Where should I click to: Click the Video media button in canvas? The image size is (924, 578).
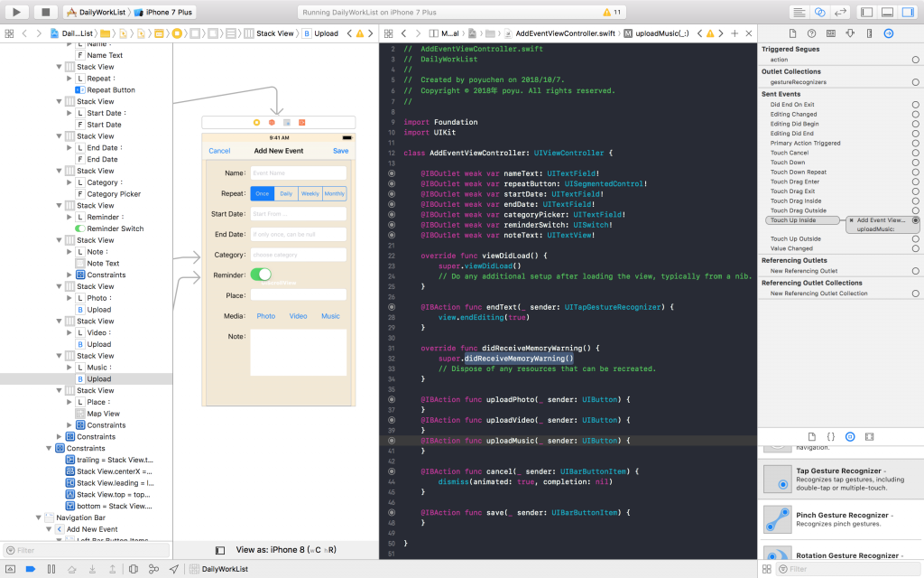pos(298,316)
